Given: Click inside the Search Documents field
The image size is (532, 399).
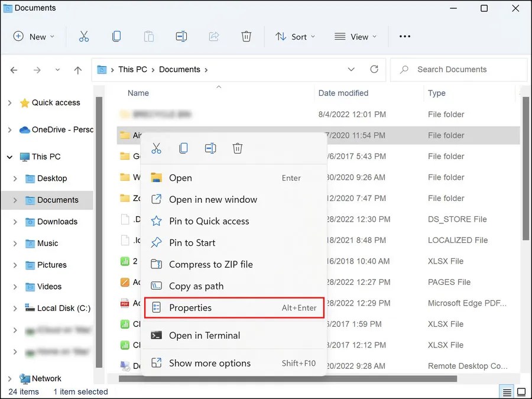Looking at the screenshot, I should pyautogui.click(x=459, y=69).
